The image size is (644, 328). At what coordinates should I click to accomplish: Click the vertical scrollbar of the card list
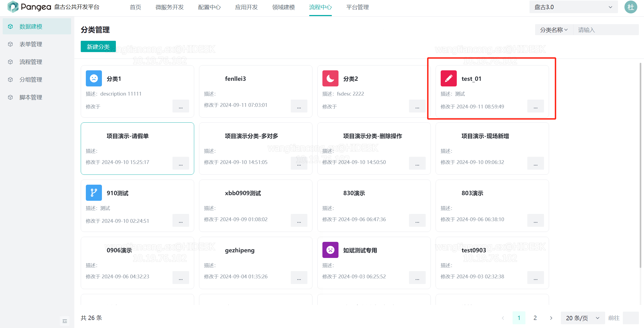point(641,165)
